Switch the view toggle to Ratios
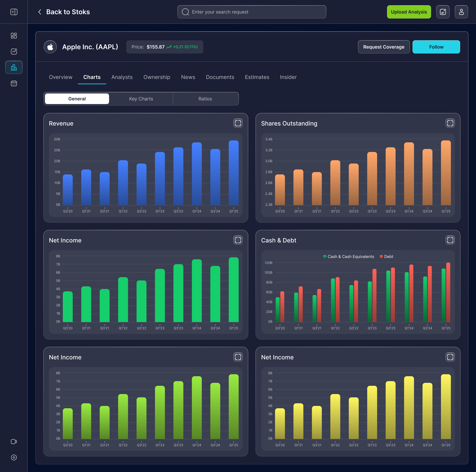This screenshot has height=472, width=476. point(205,99)
